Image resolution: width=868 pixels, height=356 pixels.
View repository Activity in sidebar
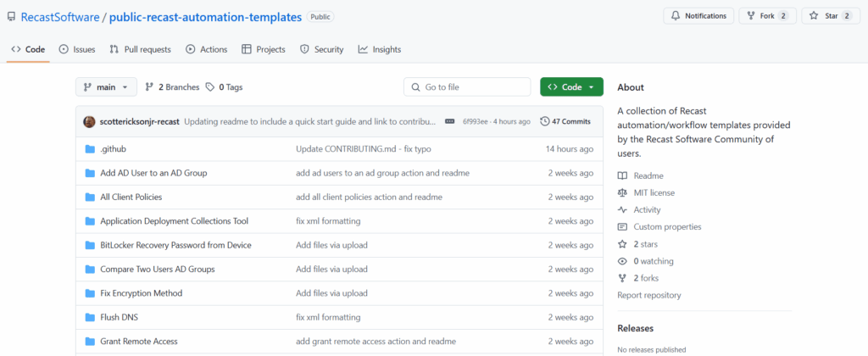[647, 209]
